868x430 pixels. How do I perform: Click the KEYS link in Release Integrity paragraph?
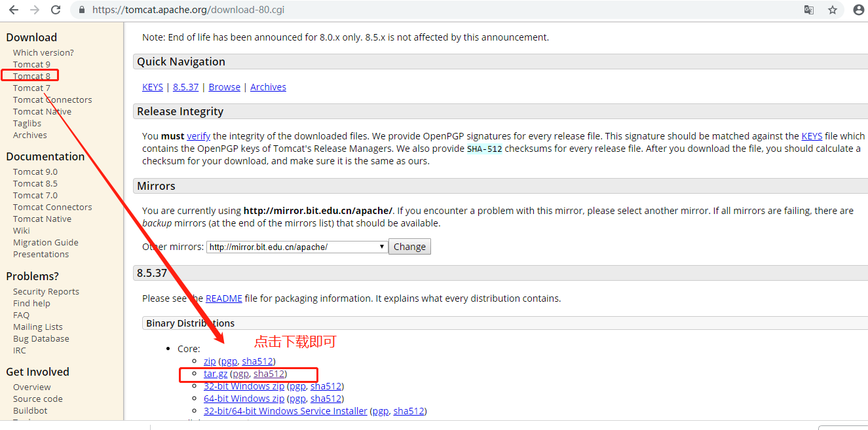812,136
